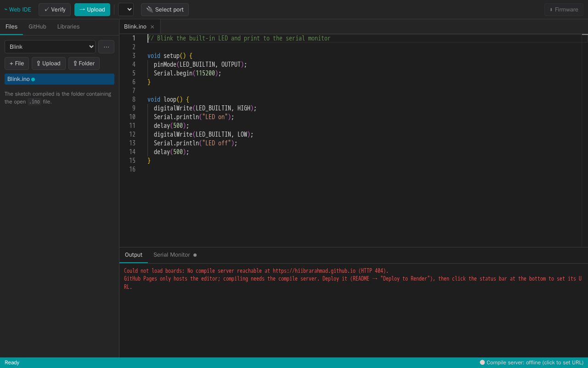The width and height of the screenshot is (588, 368).
Task: Switch to the Files tab
Action: click(11, 27)
